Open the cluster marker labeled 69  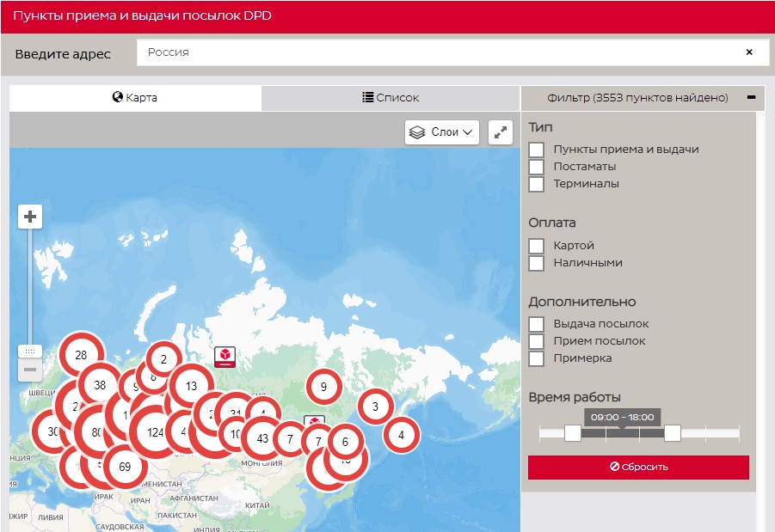(x=125, y=467)
